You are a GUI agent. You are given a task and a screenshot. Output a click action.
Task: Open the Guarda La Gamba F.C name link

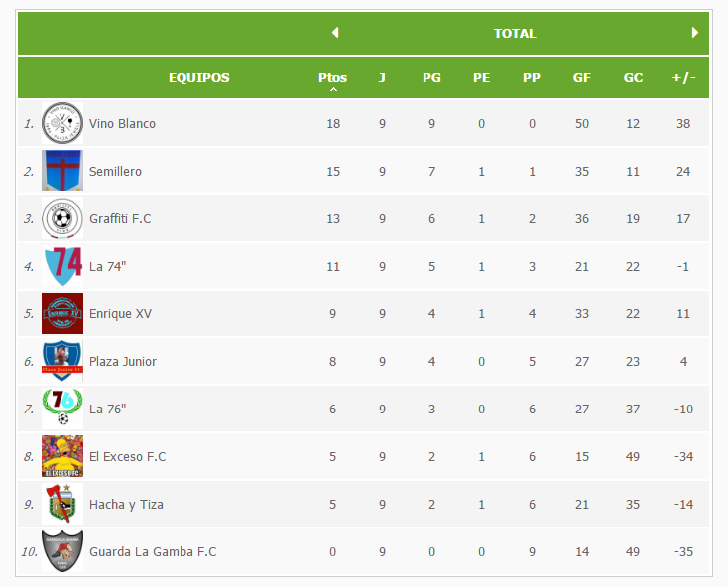tap(153, 551)
